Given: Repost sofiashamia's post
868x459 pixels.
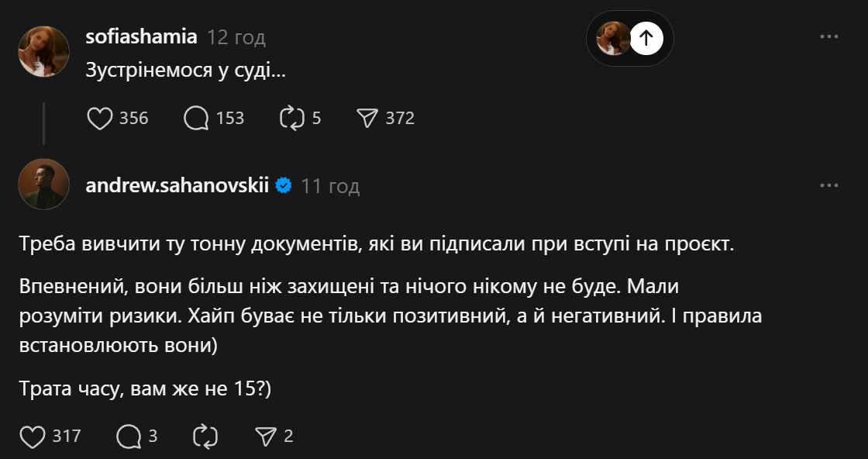Looking at the screenshot, I should pyautogui.click(x=291, y=118).
